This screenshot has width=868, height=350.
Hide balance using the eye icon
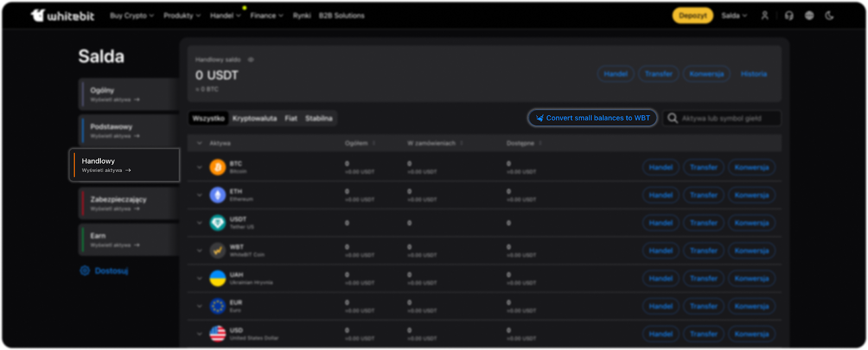pos(251,60)
